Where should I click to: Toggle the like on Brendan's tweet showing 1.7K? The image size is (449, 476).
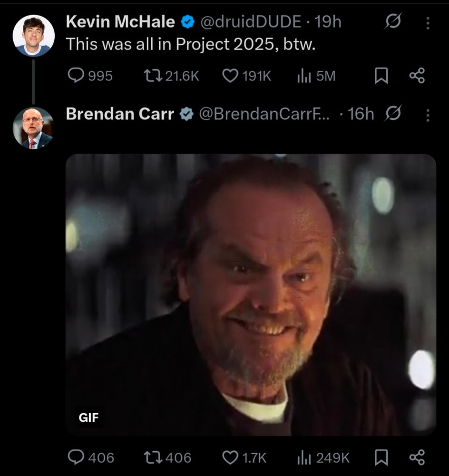(233, 458)
